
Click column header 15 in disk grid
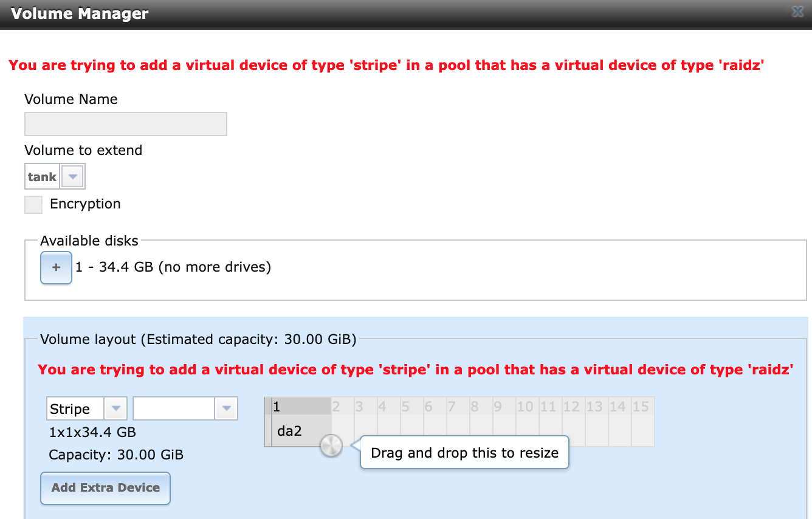coord(642,407)
